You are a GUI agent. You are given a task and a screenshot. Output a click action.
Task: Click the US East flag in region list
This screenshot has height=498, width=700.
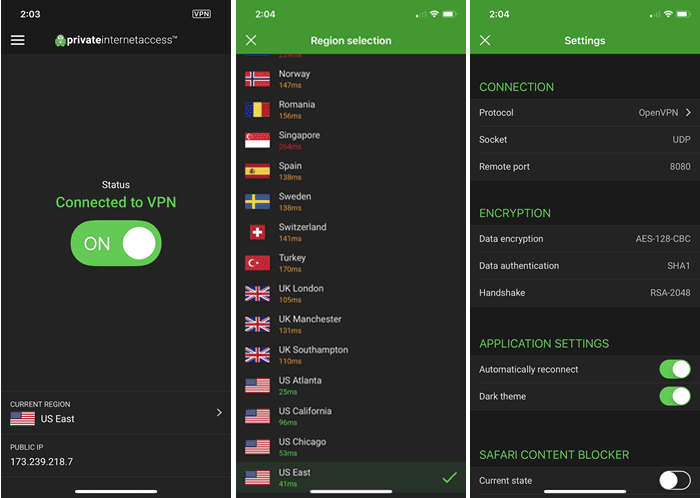pos(258,477)
